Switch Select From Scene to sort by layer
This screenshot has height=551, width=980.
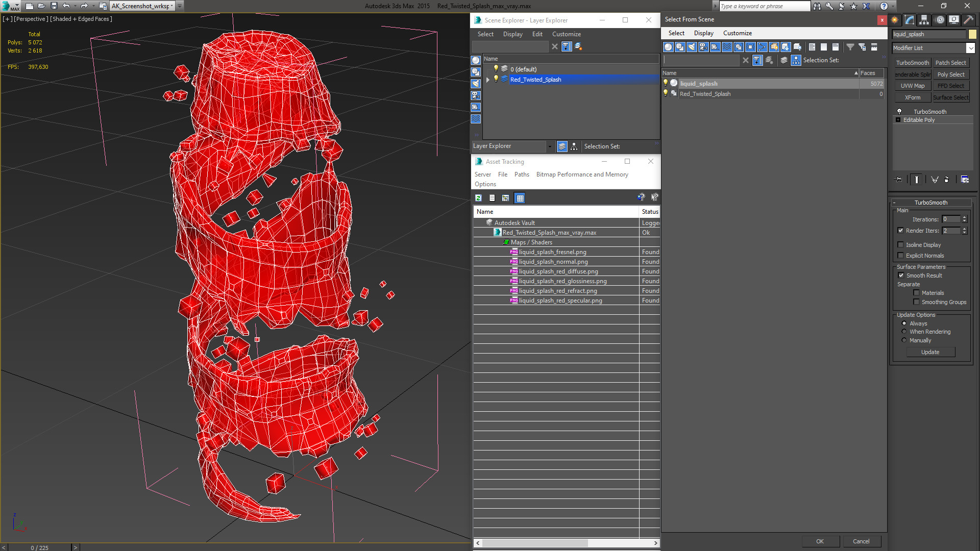[x=784, y=60]
